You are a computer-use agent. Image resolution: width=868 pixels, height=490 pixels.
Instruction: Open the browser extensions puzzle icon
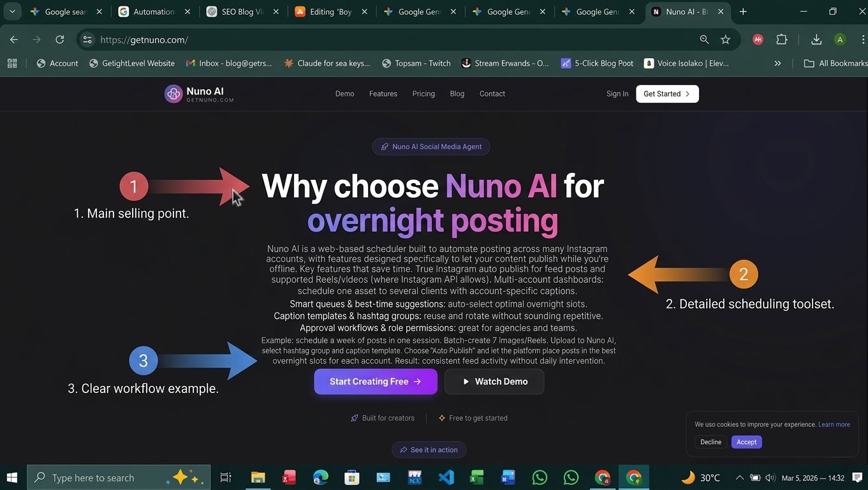781,40
